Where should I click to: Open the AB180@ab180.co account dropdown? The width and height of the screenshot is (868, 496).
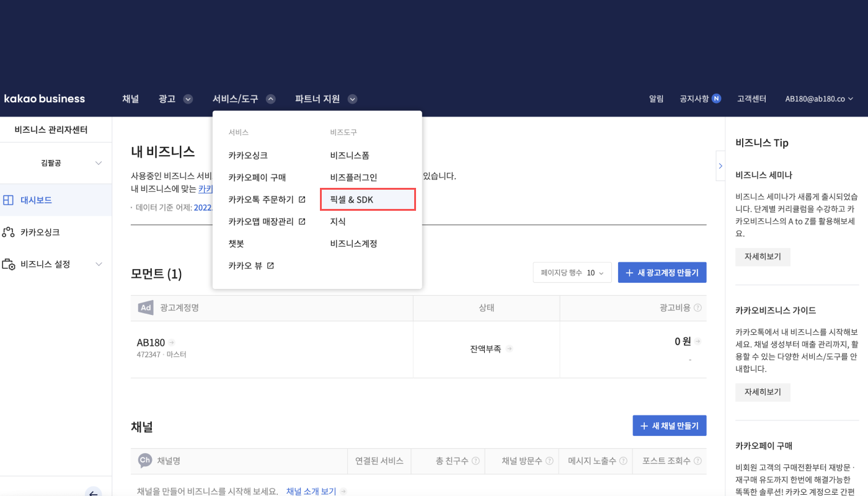pos(819,99)
